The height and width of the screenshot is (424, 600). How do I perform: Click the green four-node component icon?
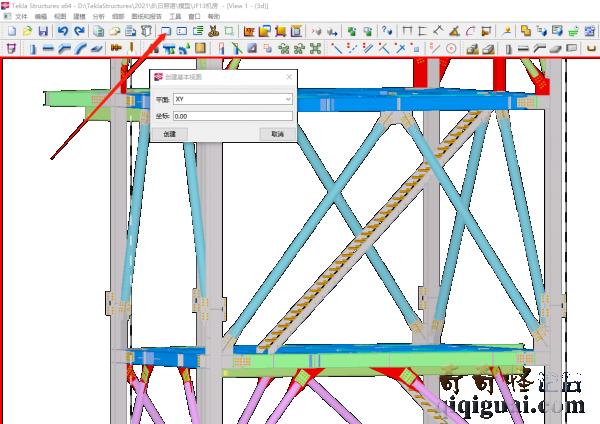coord(315,49)
